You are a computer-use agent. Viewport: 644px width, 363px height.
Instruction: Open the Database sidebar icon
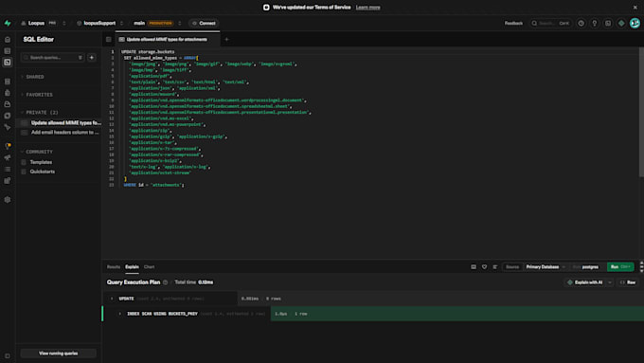pyautogui.click(x=8, y=82)
